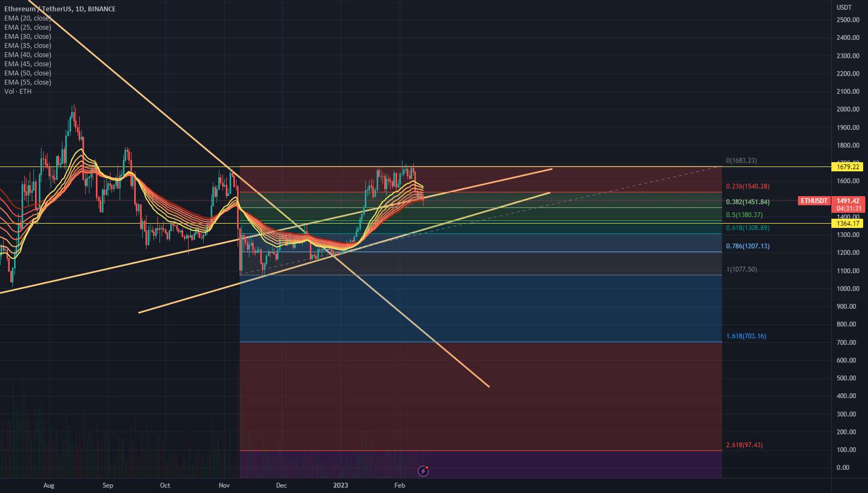Click the 0.236(1540.28) Fibonacci label
The image size is (868, 493).
(748, 186)
